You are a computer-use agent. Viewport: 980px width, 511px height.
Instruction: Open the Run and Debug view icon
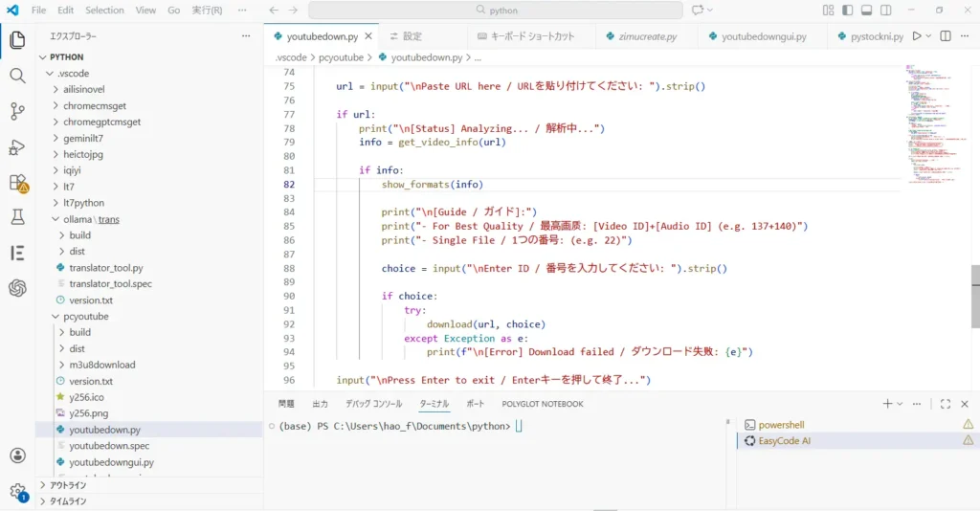coord(17,147)
